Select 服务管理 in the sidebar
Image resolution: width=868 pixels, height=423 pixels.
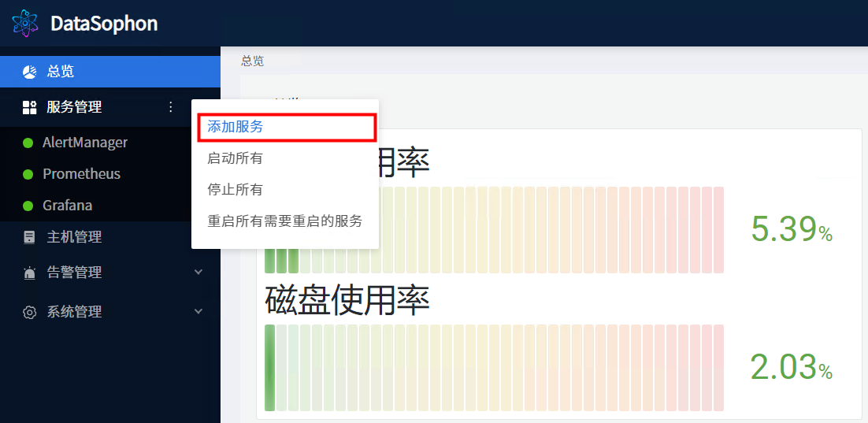tap(74, 107)
